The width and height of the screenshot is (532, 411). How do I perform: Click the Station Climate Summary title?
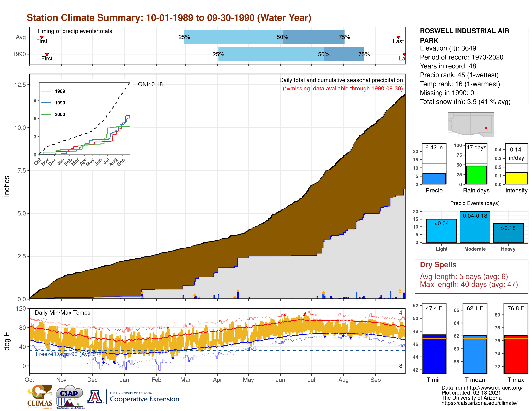(169, 18)
